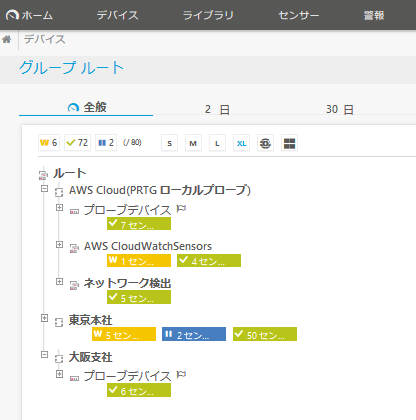Screen dimensions: 416x420
Task: Toggle the up sensors filter 72
Action: tap(77, 143)
